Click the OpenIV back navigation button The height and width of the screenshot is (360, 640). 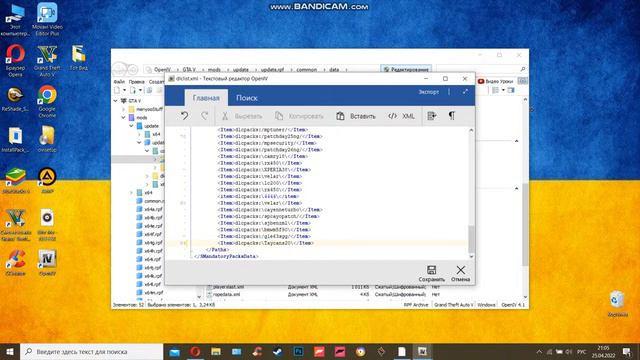point(119,69)
